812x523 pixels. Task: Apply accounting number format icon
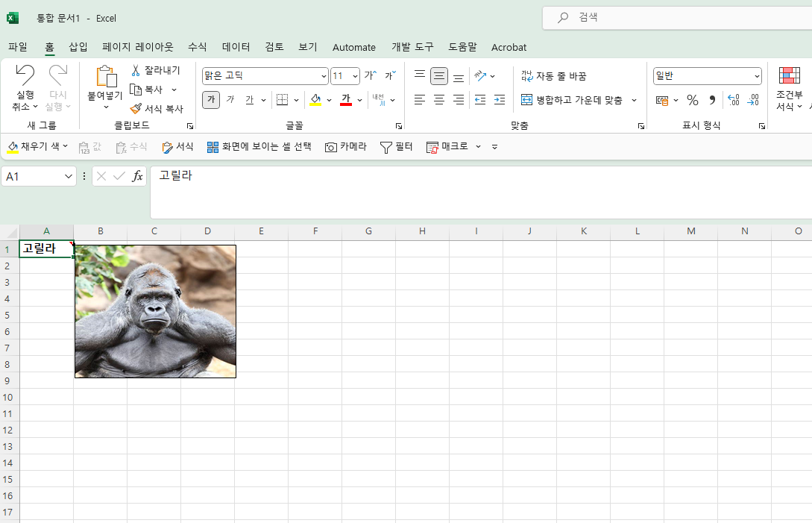(662, 100)
